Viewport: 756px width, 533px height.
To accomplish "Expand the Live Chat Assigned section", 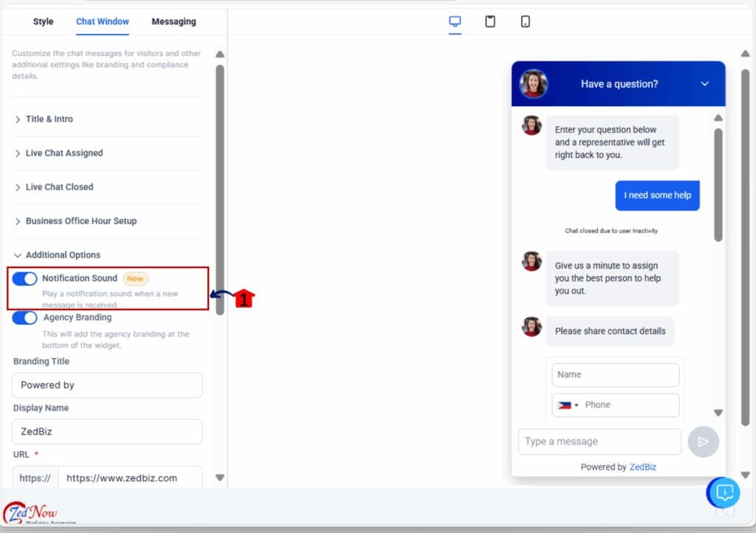I will pyautogui.click(x=63, y=153).
